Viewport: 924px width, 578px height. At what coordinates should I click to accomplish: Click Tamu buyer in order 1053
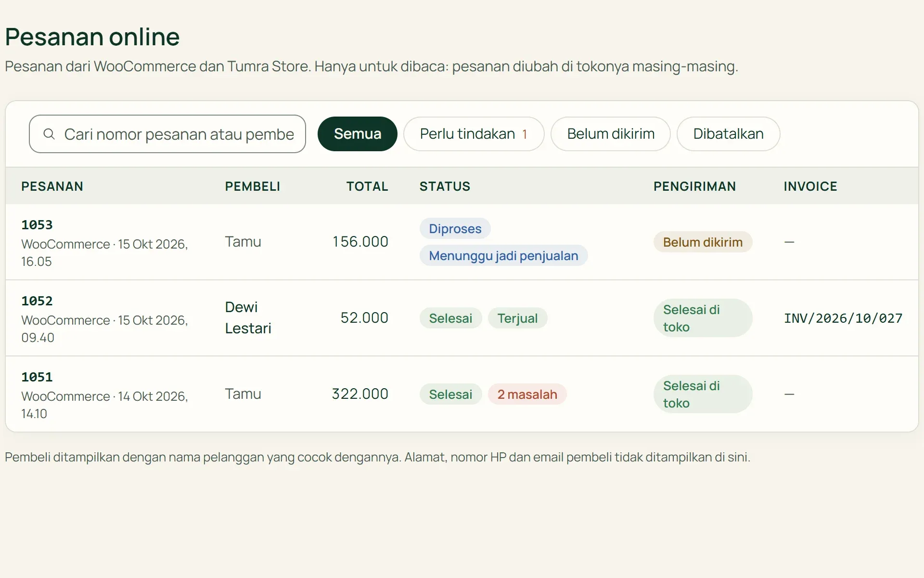coord(243,242)
